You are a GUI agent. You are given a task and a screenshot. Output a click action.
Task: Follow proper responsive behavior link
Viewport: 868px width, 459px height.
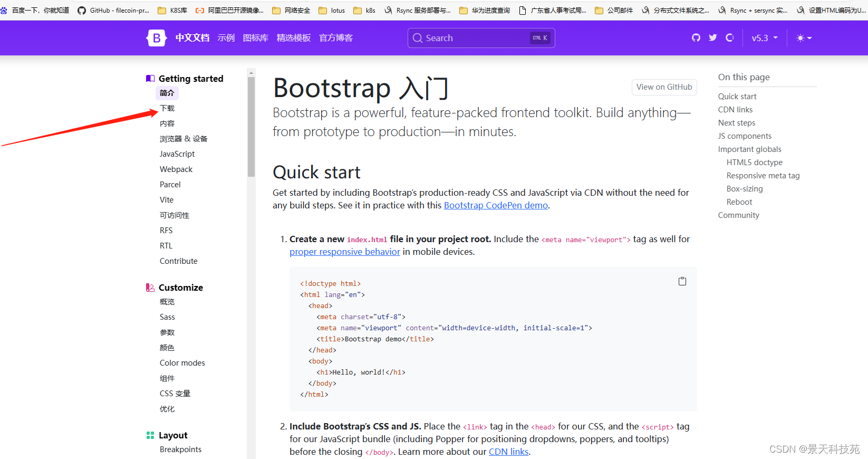pos(345,252)
